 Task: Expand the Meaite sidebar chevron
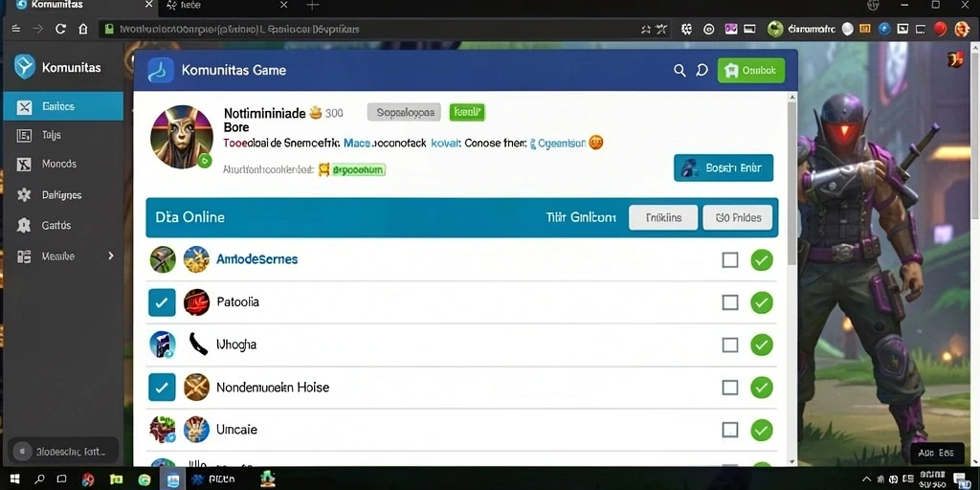tap(111, 256)
